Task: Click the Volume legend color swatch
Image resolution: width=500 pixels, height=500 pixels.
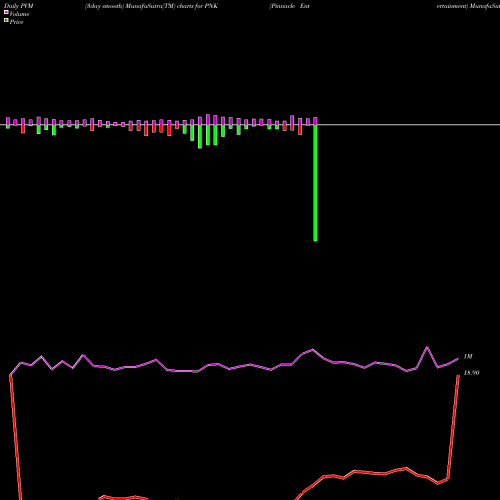Action: click(x=6, y=12)
